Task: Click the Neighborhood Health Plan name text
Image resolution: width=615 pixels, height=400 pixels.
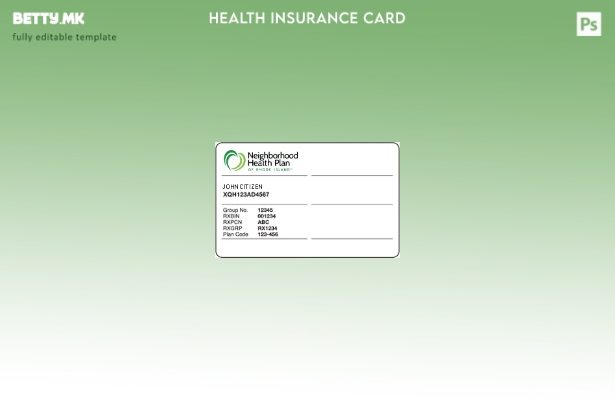Action: (272, 159)
